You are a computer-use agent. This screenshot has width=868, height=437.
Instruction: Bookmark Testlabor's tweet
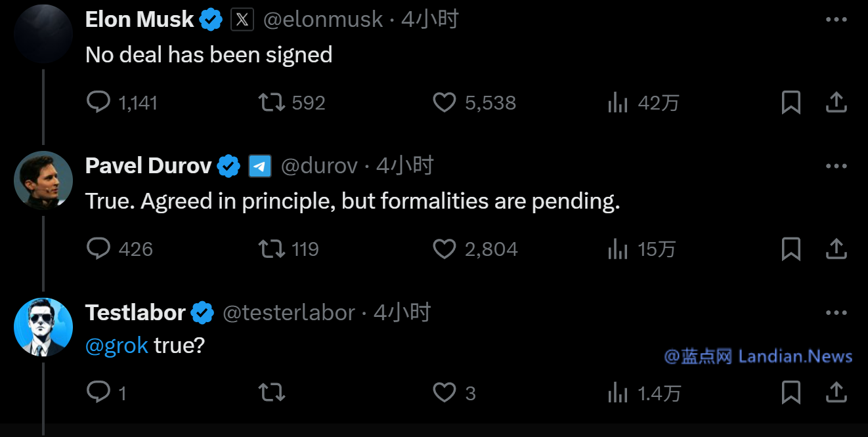[791, 392]
